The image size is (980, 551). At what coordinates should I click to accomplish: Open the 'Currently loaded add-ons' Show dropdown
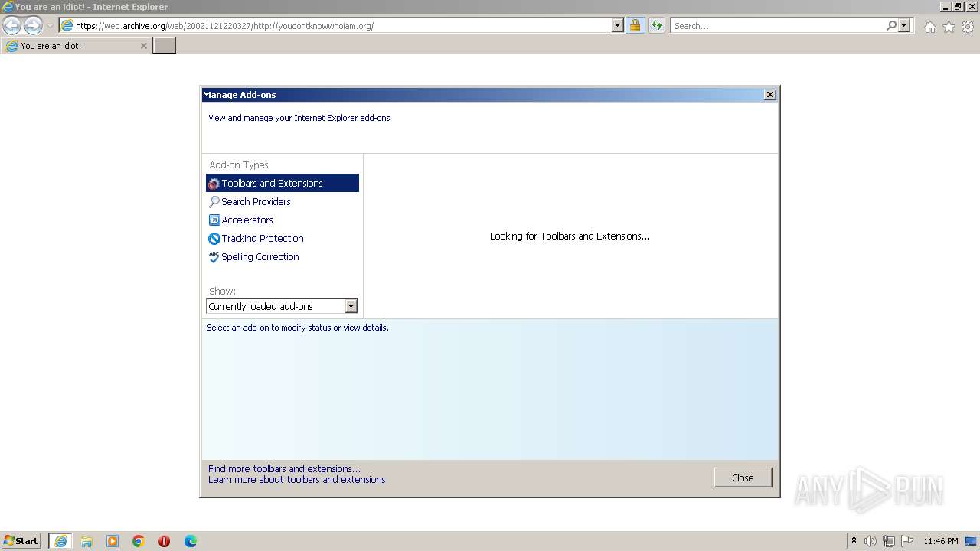point(282,306)
